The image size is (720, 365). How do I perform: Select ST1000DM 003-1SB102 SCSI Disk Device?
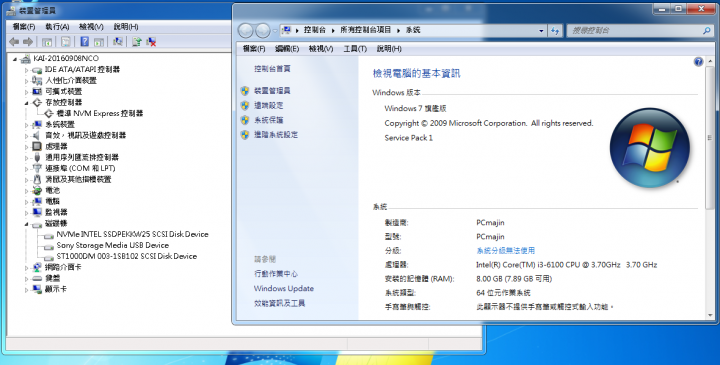coord(127,256)
